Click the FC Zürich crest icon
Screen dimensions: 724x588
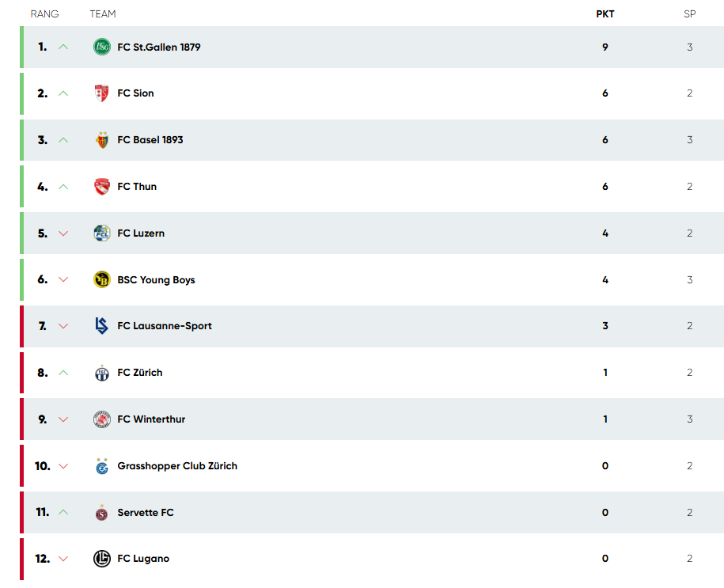(x=101, y=373)
